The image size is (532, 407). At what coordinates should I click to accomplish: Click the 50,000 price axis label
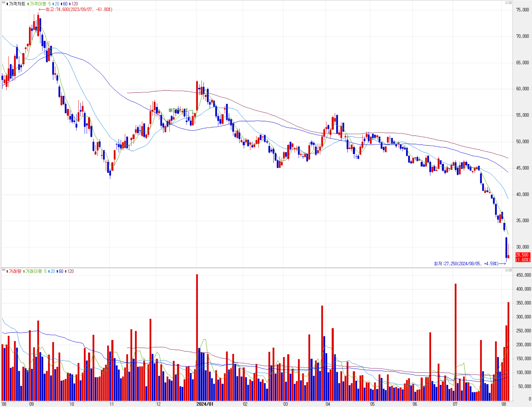point(522,141)
